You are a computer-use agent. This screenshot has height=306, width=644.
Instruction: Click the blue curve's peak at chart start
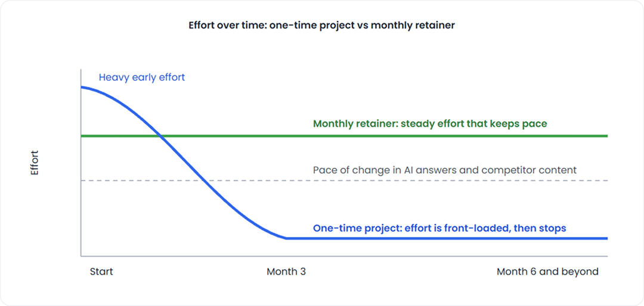pos(82,88)
